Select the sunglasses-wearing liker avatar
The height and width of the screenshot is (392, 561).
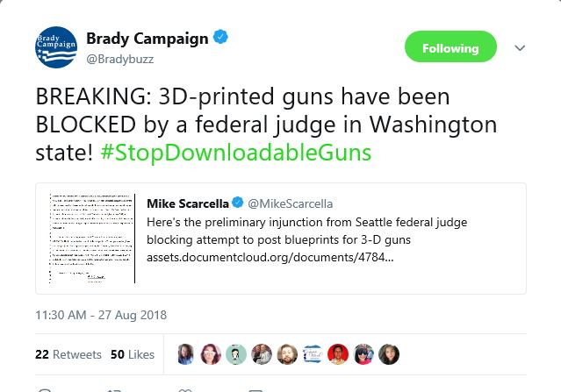363,354
